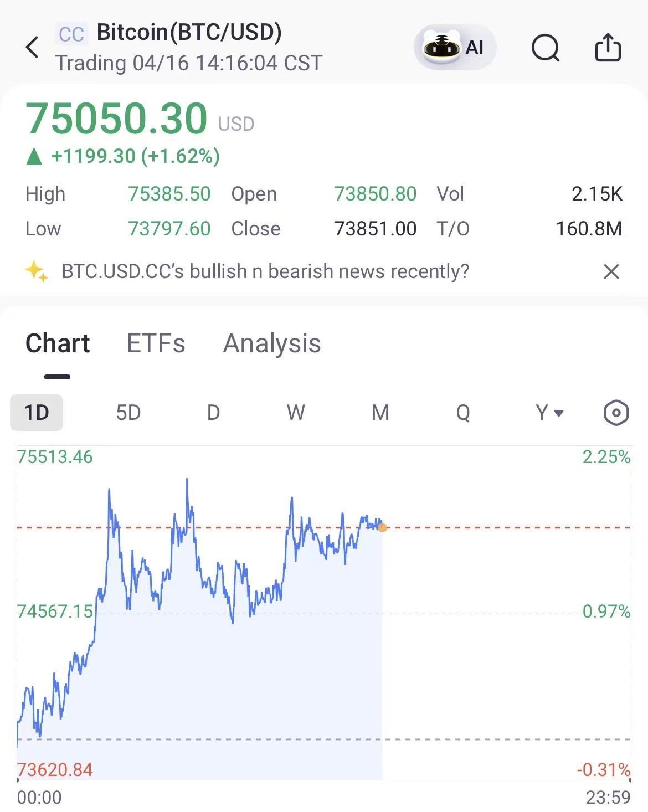Open the Analysis tab
Viewport: 648px width, 812px height.
pyautogui.click(x=272, y=343)
